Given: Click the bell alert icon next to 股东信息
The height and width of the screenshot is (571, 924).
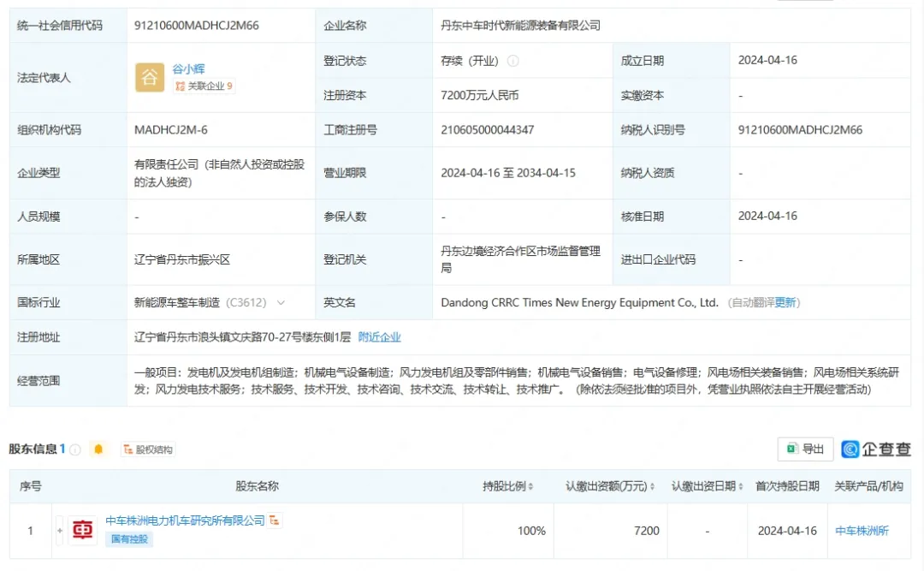Looking at the screenshot, I should tap(98, 449).
